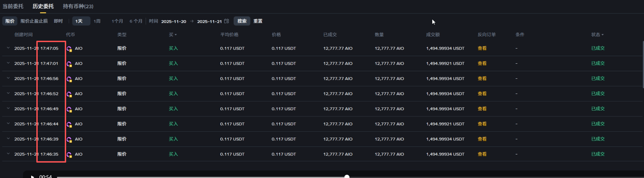The width and height of the screenshot is (644, 178).
Task: Select the 限价止盈止损 order type filter
Action: point(34,21)
